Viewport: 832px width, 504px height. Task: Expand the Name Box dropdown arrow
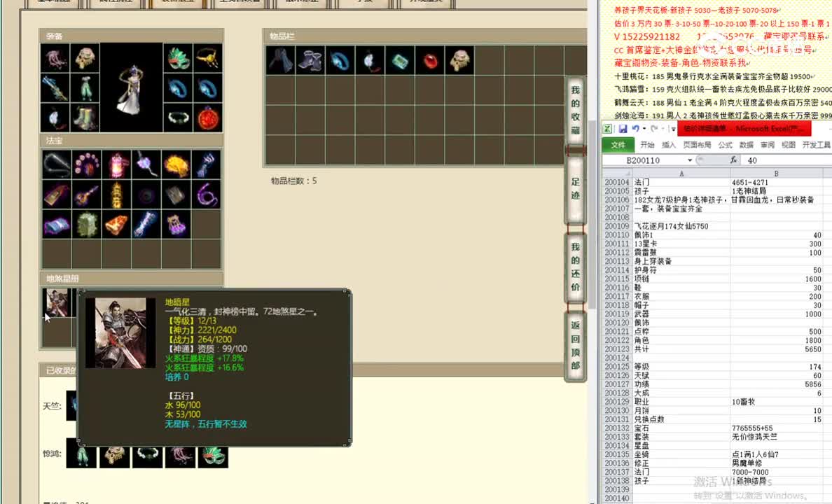click(690, 160)
